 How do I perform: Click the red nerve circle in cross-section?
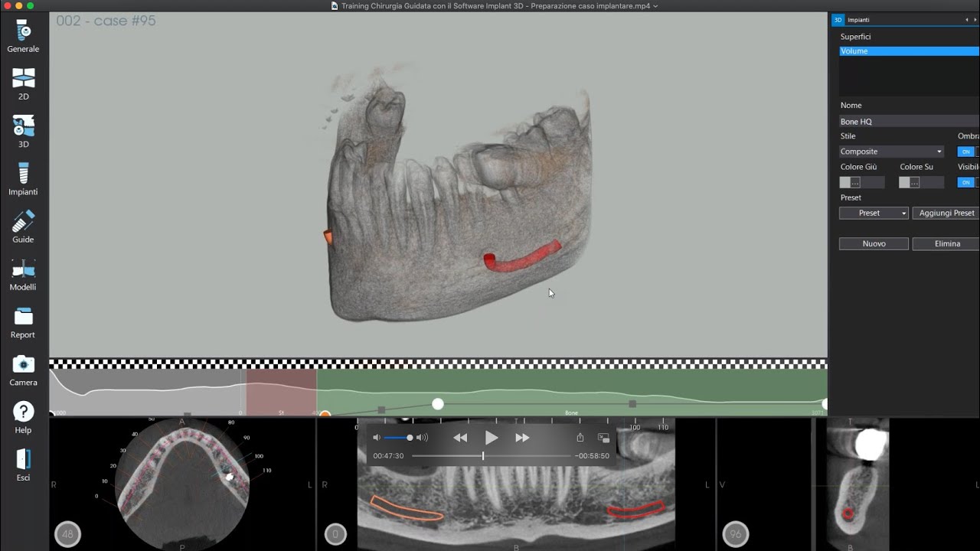coord(848,514)
